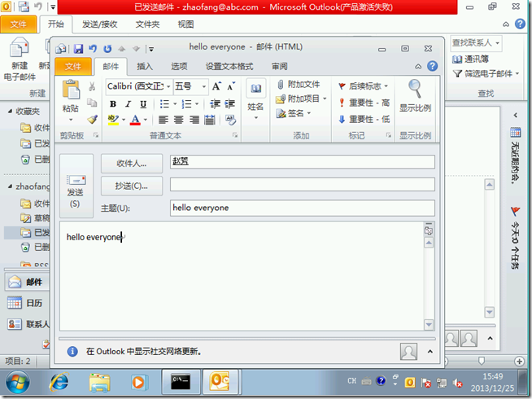Increase paragraph indent
The width and height of the screenshot is (532, 399).
[x=229, y=104]
